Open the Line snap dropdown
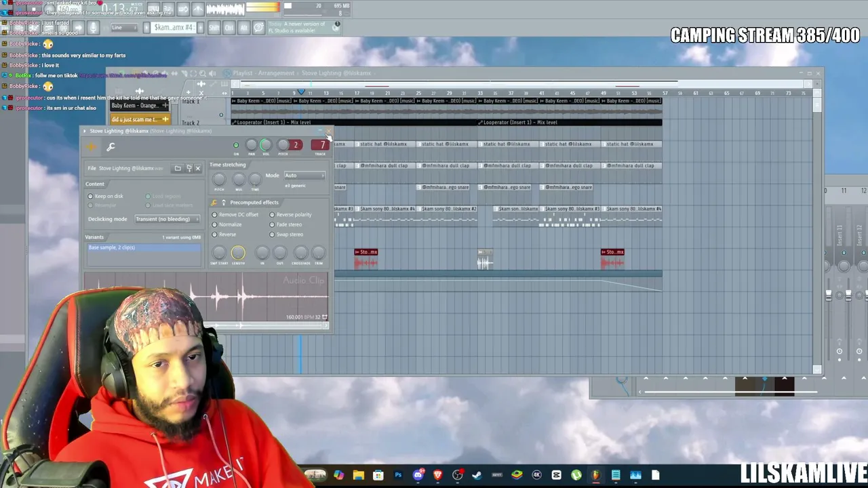The width and height of the screenshot is (868, 488). click(123, 28)
